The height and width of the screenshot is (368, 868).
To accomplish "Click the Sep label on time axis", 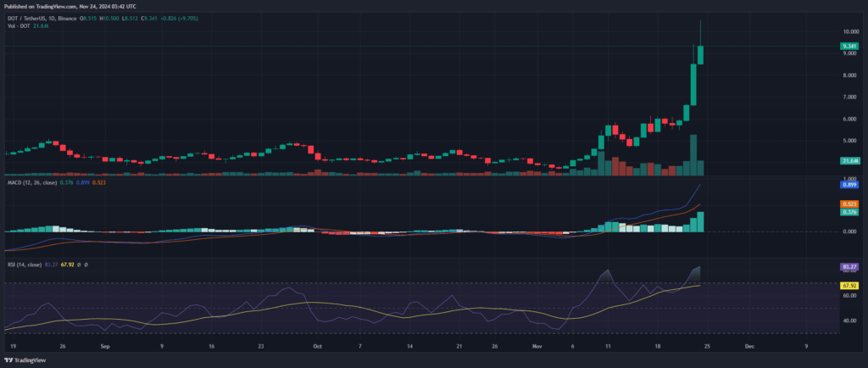I will pos(103,347).
